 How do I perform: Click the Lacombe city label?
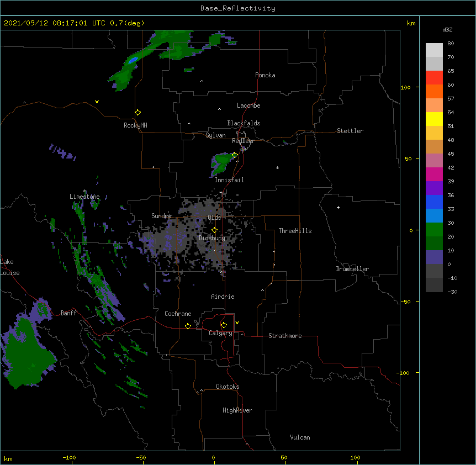pyautogui.click(x=248, y=105)
